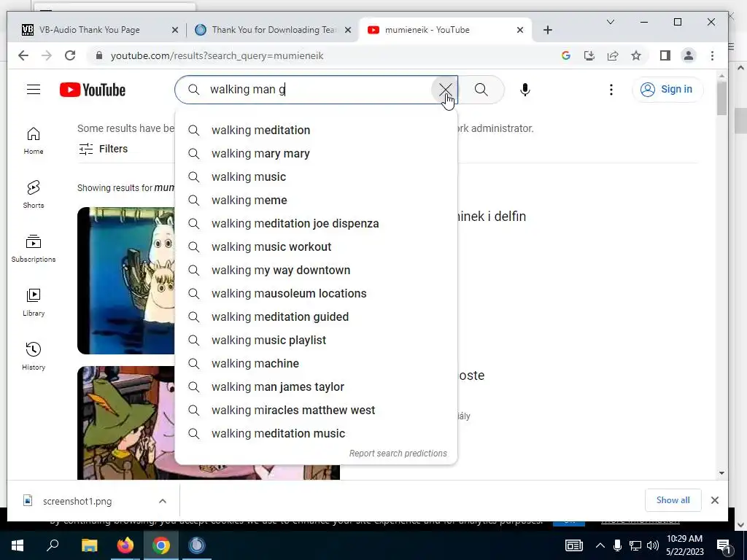Open first Moomin video thumbnail
The width and height of the screenshot is (747, 560).
[125, 281]
